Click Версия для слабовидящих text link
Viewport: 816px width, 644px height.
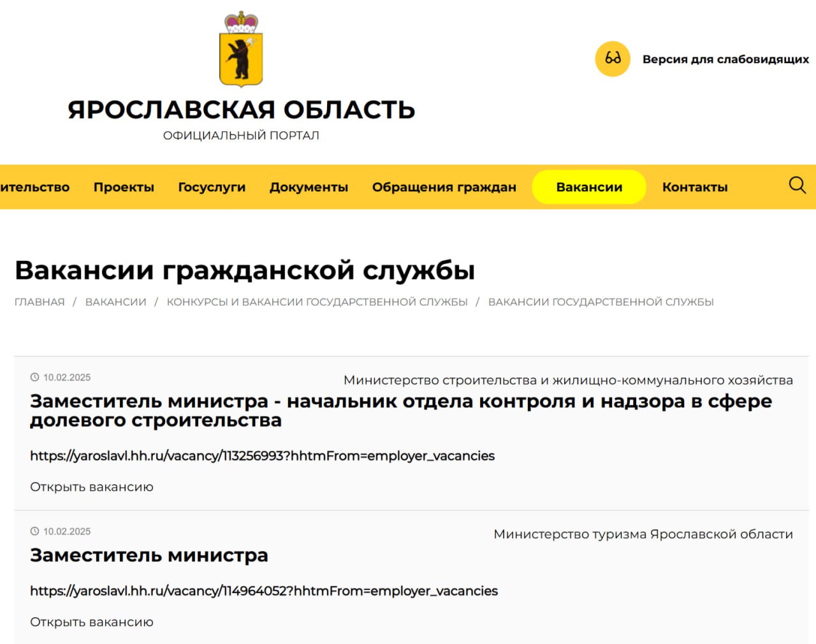[725, 59]
